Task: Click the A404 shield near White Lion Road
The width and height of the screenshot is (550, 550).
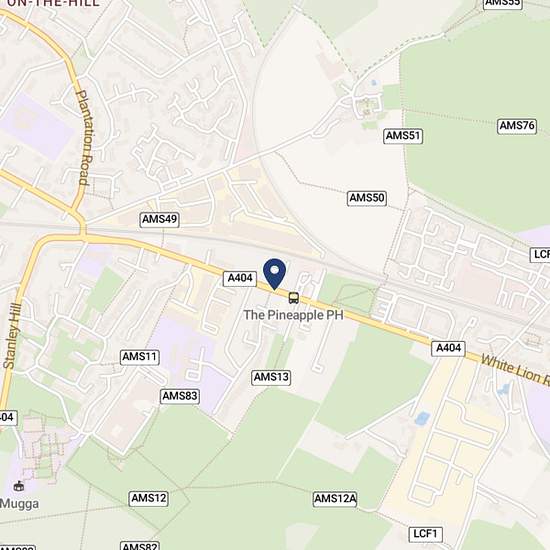Action: pyautogui.click(x=448, y=349)
